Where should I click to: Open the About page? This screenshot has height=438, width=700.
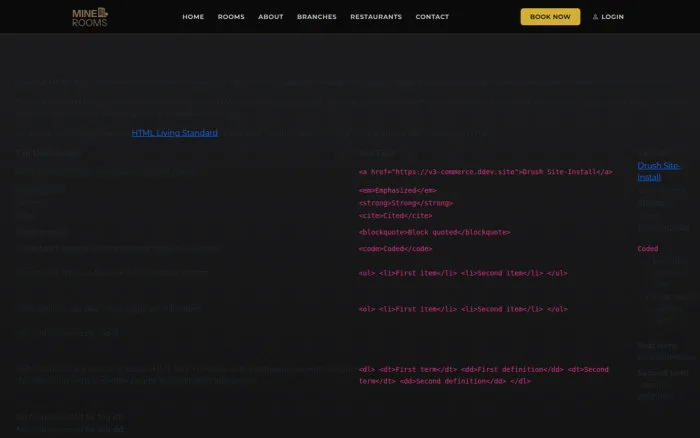(x=271, y=17)
